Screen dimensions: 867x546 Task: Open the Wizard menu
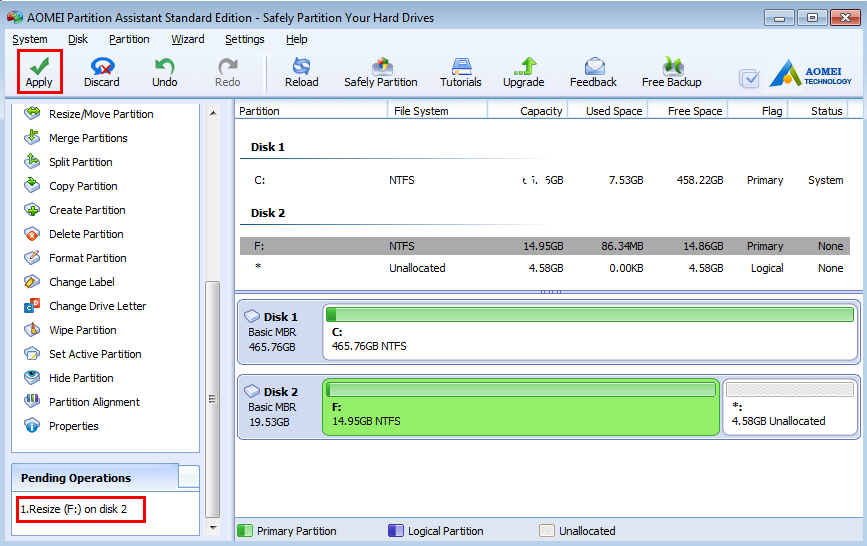click(187, 39)
